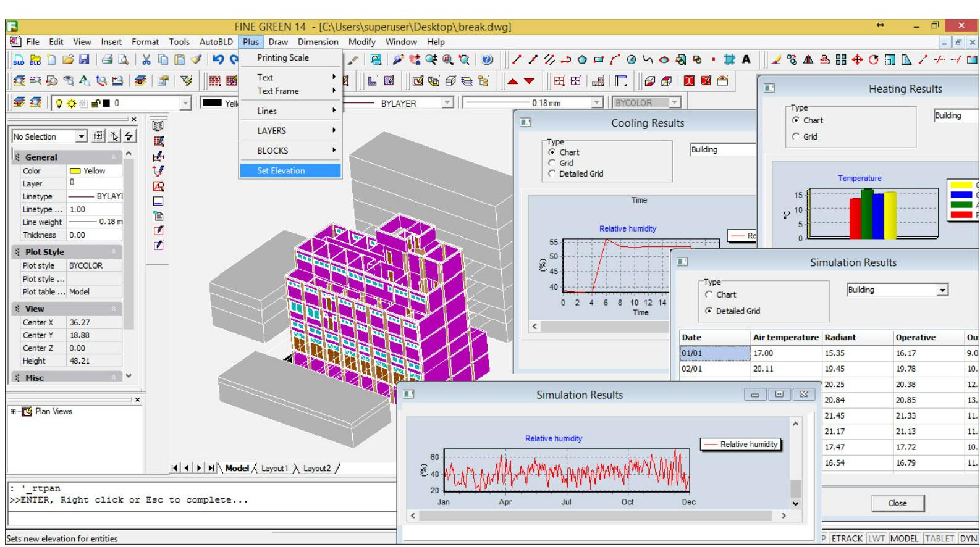Click the Print icon in toolbar
Screen dimensions: 980x547
tap(108, 60)
